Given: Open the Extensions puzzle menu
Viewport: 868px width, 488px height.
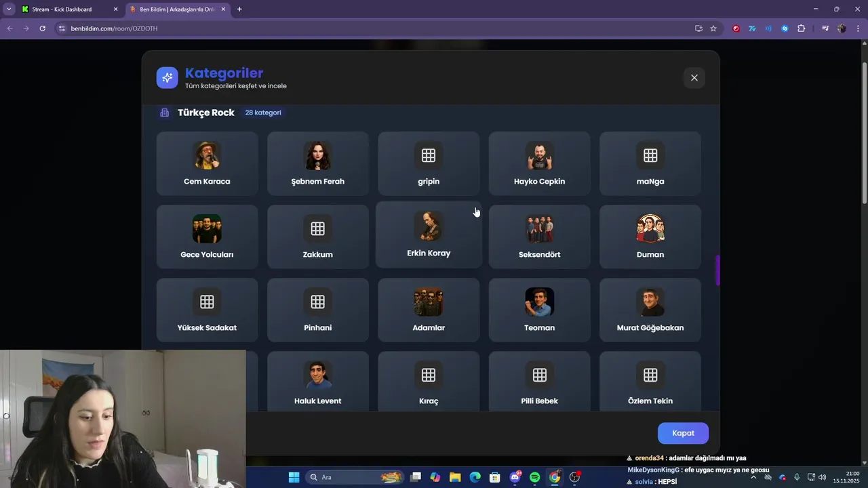Looking at the screenshot, I should tap(802, 28).
